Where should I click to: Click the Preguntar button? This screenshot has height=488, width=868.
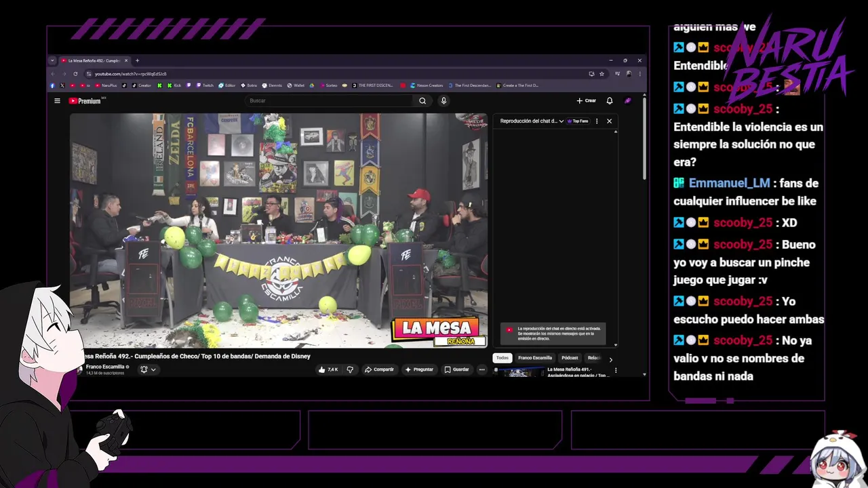pyautogui.click(x=419, y=369)
